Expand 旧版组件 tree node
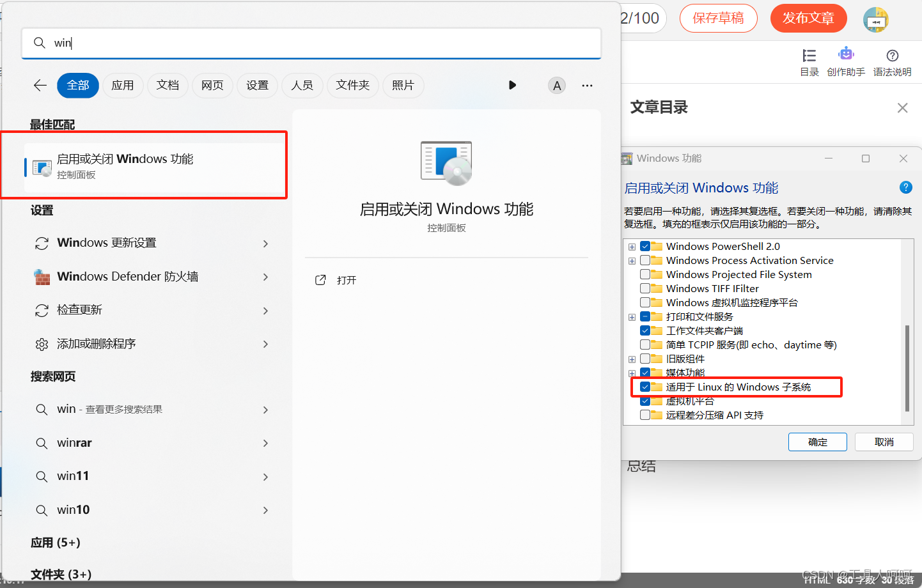Viewport: 922px width, 588px height. pyautogui.click(x=632, y=359)
